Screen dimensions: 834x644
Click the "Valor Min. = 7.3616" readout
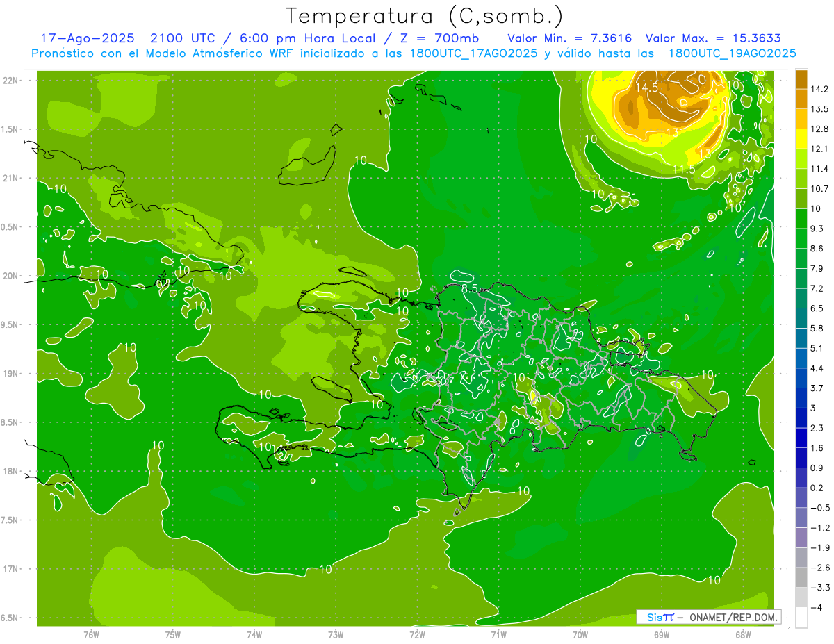click(x=570, y=38)
